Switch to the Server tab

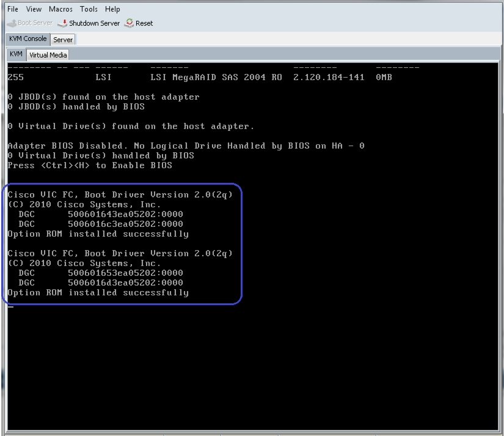63,40
